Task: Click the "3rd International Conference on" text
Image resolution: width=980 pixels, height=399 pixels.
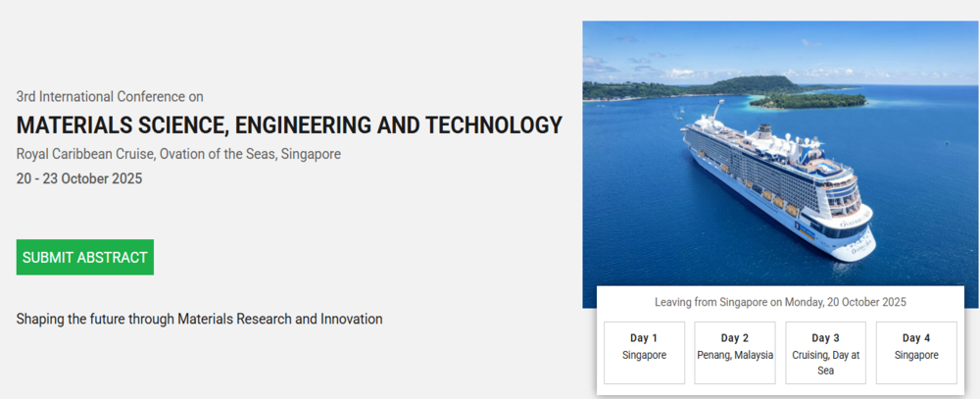Action: pos(110,96)
